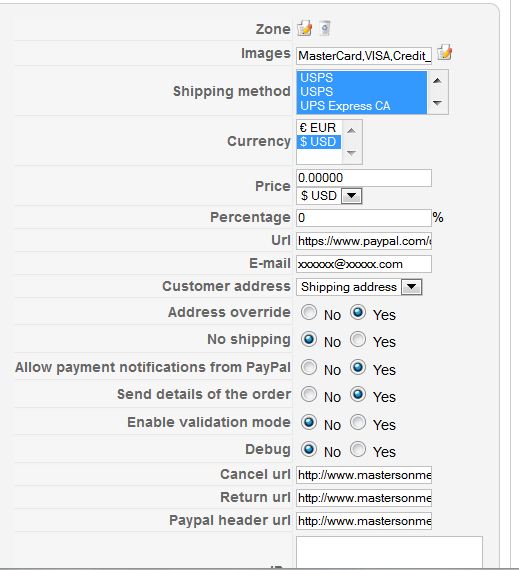Click the Cancel url field
Viewport: 519px width, 570px height.
coord(364,475)
